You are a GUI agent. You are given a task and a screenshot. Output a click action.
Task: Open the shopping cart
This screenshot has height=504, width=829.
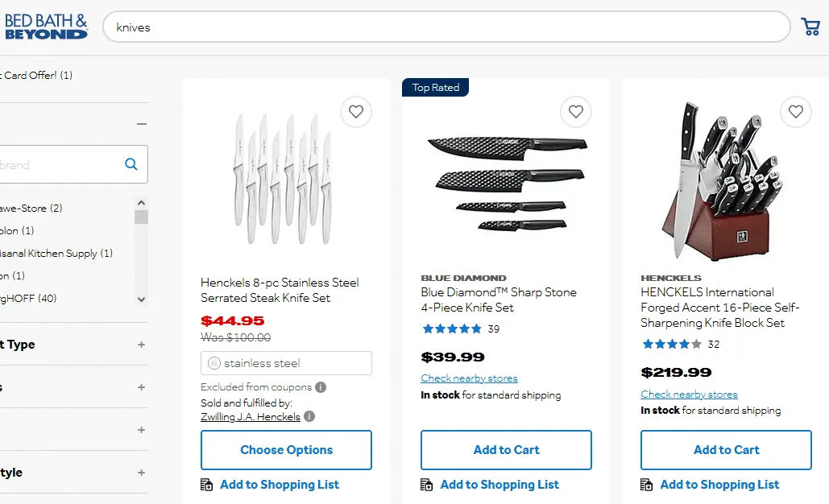click(x=810, y=27)
